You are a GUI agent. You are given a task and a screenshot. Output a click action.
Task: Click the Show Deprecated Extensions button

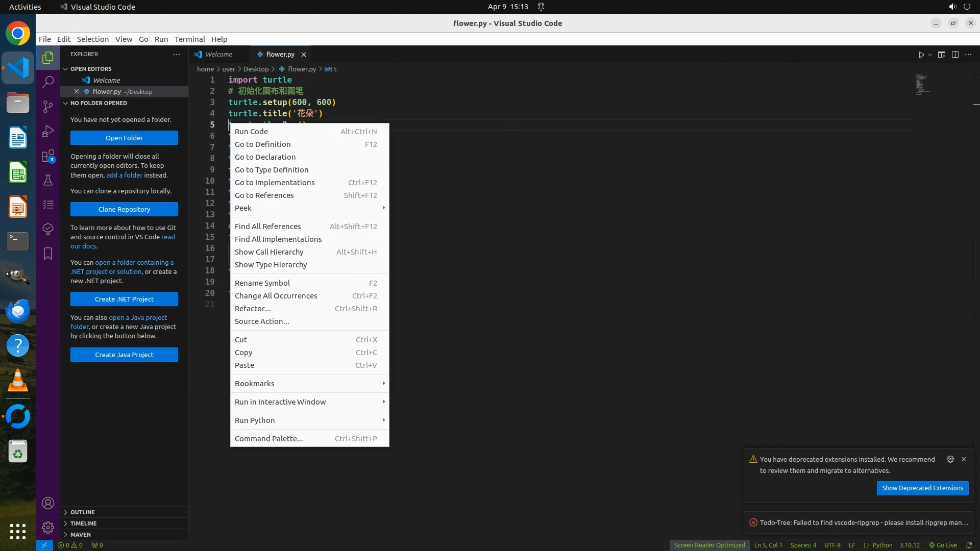click(x=922, y=488)
